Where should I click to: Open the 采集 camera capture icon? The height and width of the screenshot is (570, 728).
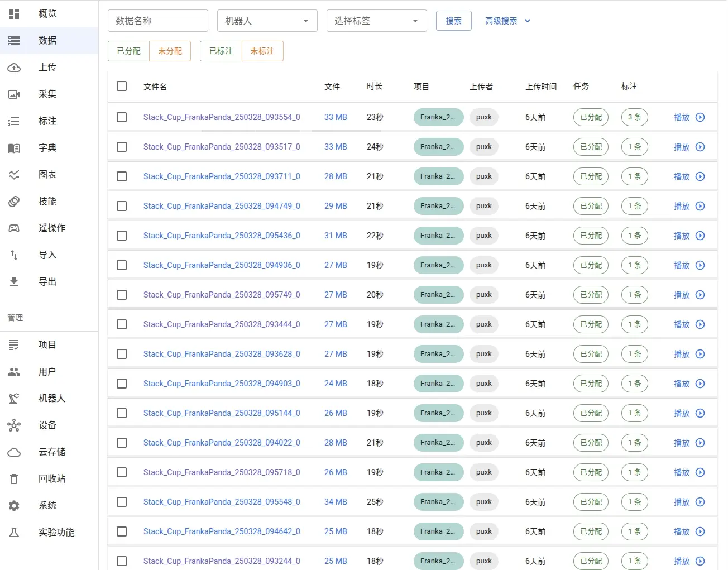[14, 94]
